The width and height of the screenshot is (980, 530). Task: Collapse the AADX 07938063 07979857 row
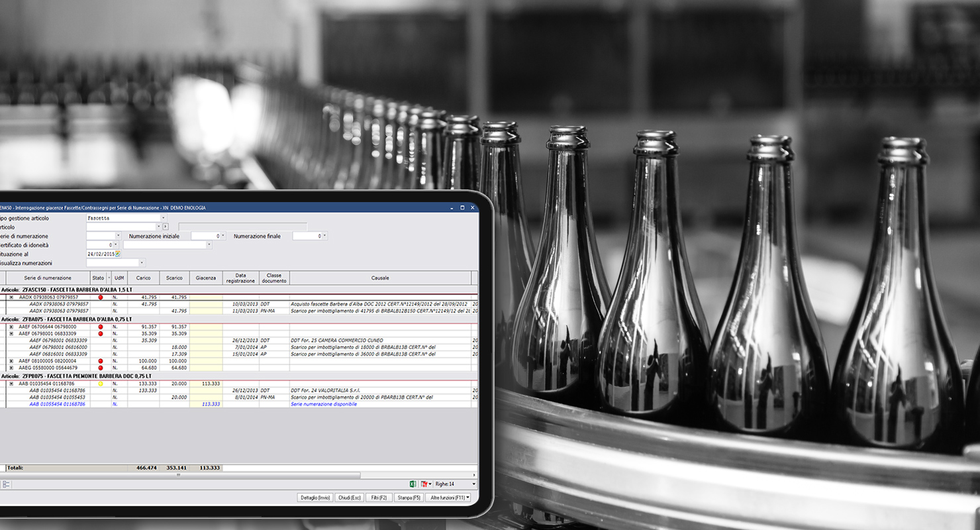point(11,297)
